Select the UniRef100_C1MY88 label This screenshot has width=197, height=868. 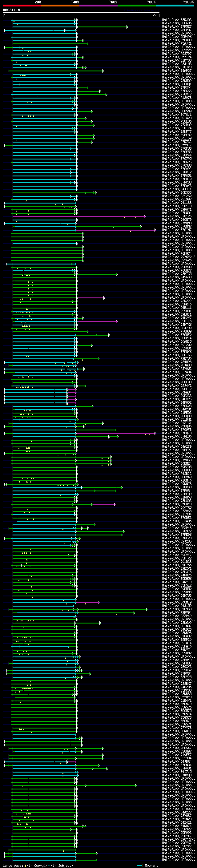[177, 60]
